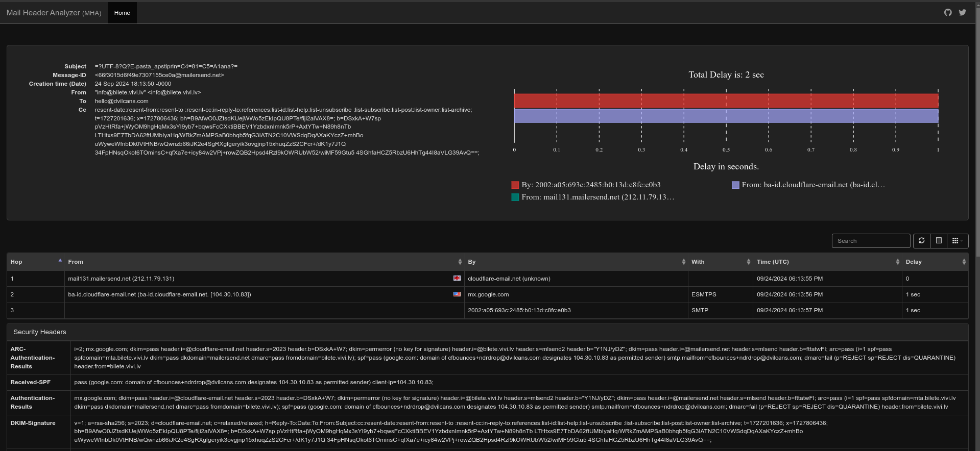
Task: Open the Home tab
Action: [x=122, y=13]
